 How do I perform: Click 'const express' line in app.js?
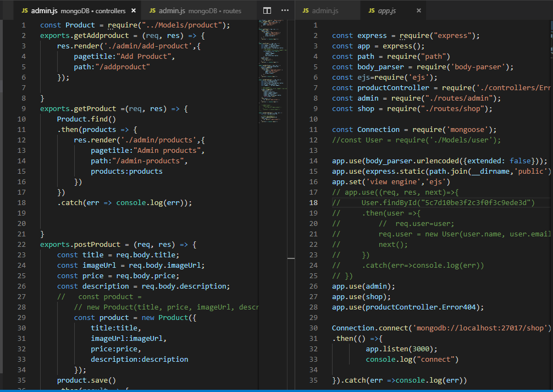coord(406,36)
